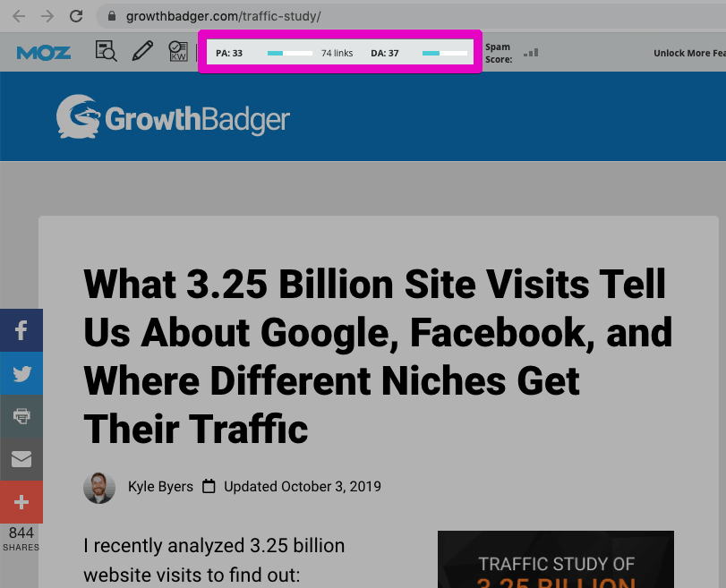Click the Spam Score label
This screenshot has height=588, width=726.
[499, 53]
